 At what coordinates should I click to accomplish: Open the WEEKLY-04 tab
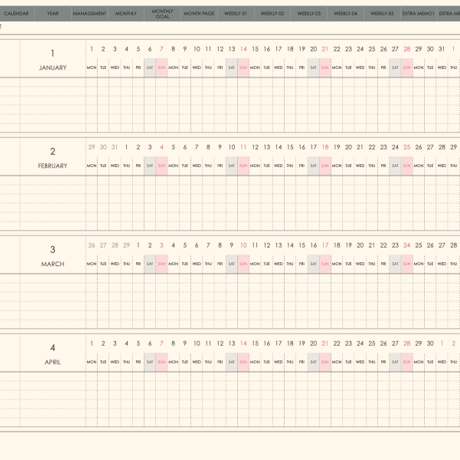[x=346, y=14]
